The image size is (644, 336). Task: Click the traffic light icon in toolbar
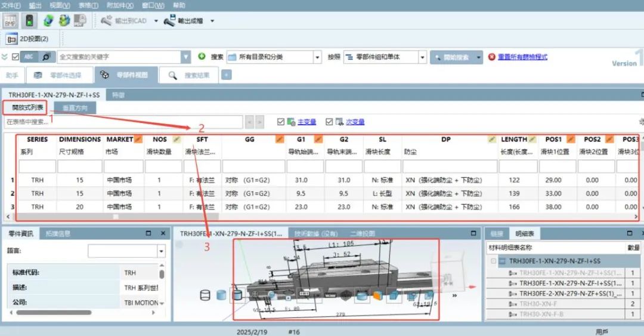[29, 20]
